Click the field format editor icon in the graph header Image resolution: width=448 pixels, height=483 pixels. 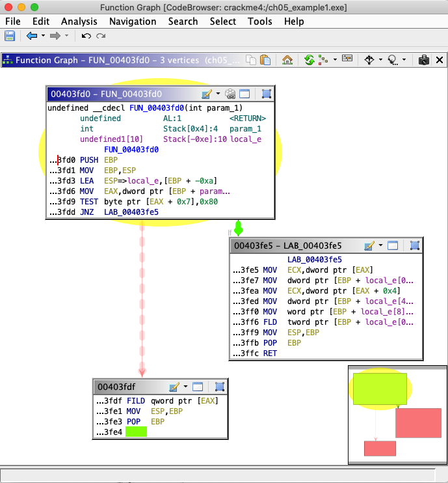(347, 60)
